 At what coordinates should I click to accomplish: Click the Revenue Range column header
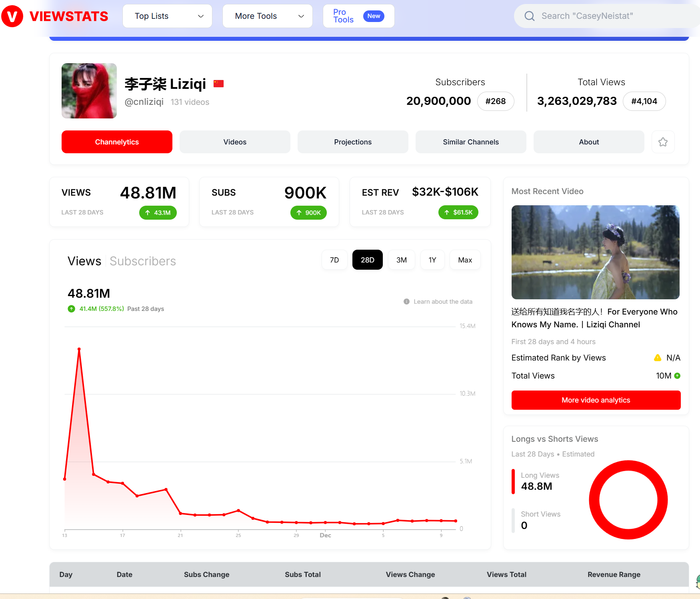point(614,575)
